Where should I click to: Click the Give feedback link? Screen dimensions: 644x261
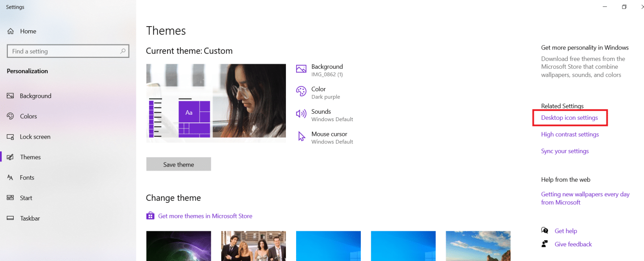point(573,244)
